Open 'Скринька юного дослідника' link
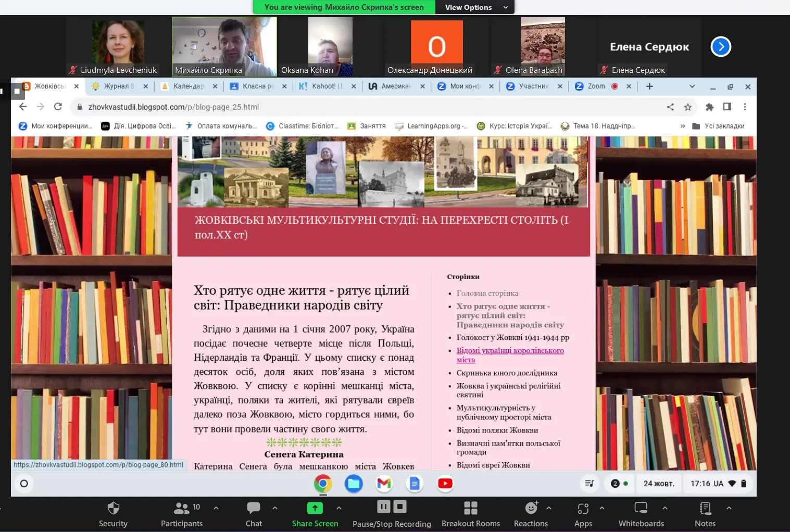The image size is (790, 532). click(x=507, y=373)
